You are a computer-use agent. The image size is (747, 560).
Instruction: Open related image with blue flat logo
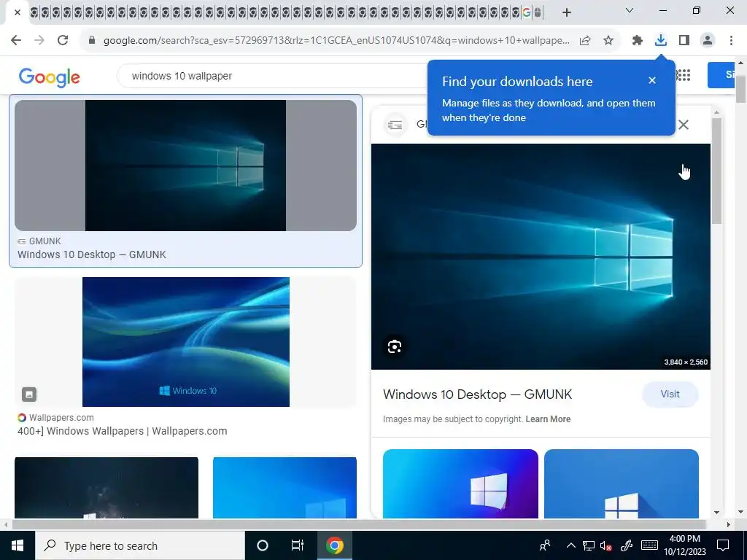point(622,483)
